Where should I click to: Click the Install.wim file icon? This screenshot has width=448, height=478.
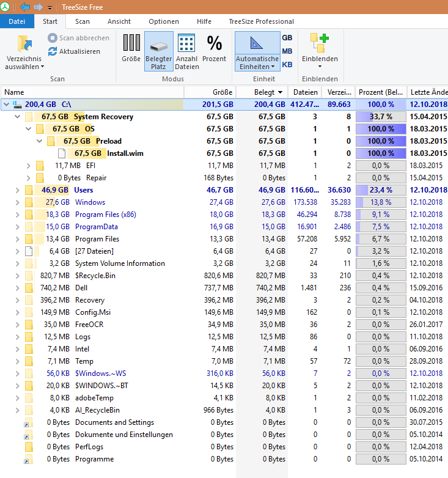62,153
